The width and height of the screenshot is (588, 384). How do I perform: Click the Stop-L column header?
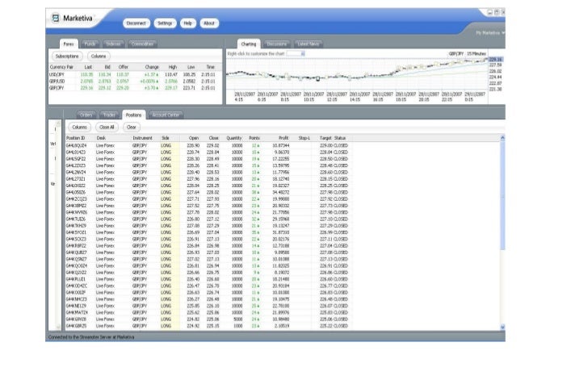point(304,138)
